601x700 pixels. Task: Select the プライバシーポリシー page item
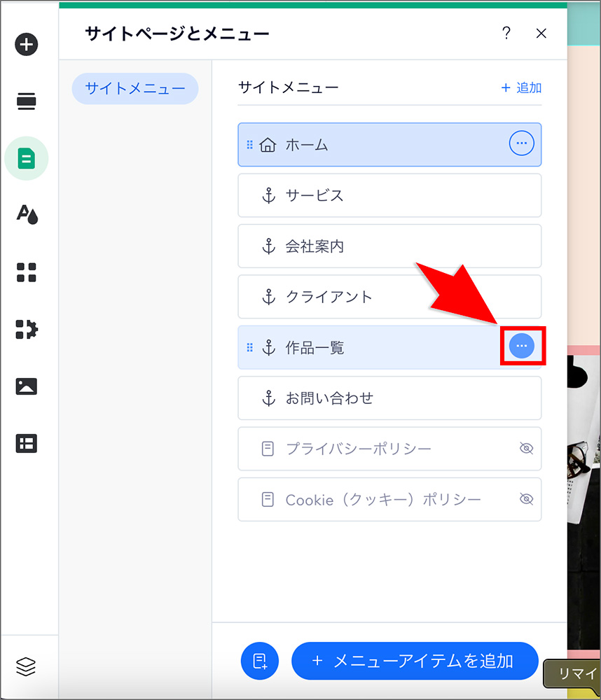click(389, 449)
